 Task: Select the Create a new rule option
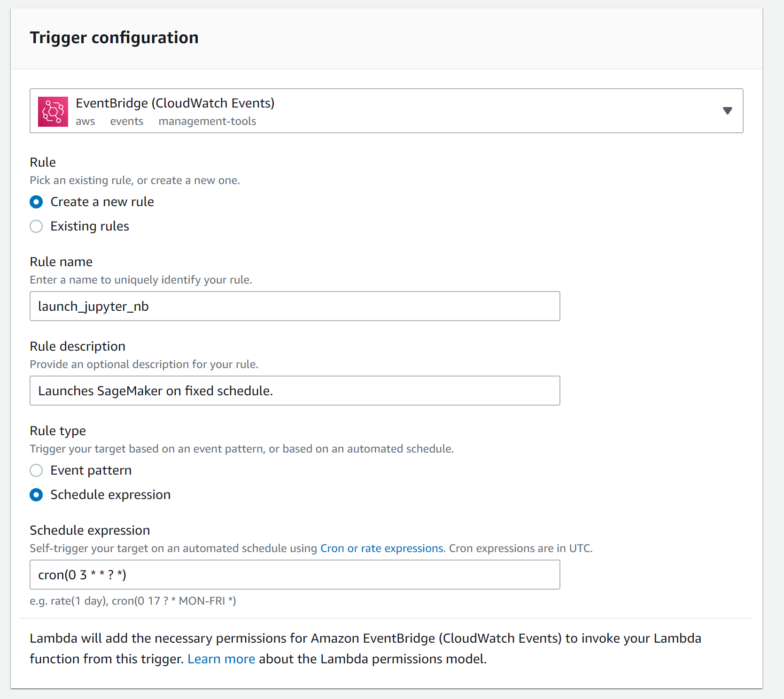tap(36, 202)
